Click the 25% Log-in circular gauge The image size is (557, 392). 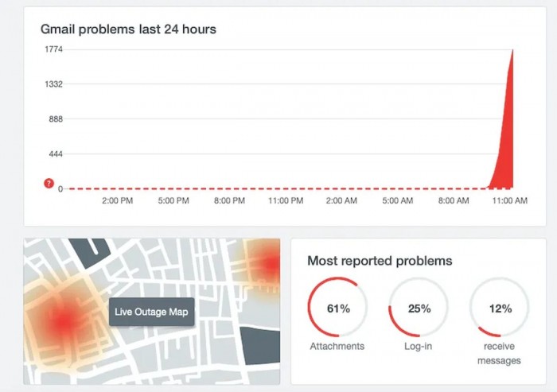click(419, 308)
